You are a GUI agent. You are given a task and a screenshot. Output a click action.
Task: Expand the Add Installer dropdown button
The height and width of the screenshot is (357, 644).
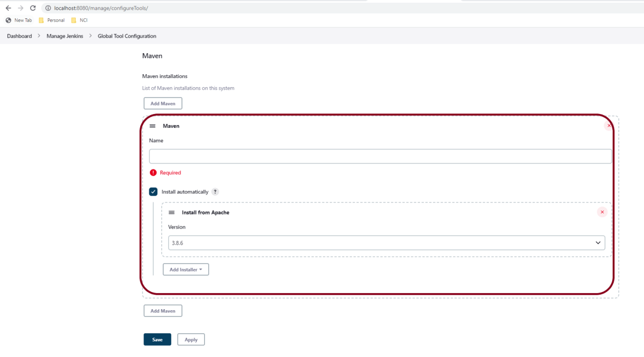(x=186, y=269)
